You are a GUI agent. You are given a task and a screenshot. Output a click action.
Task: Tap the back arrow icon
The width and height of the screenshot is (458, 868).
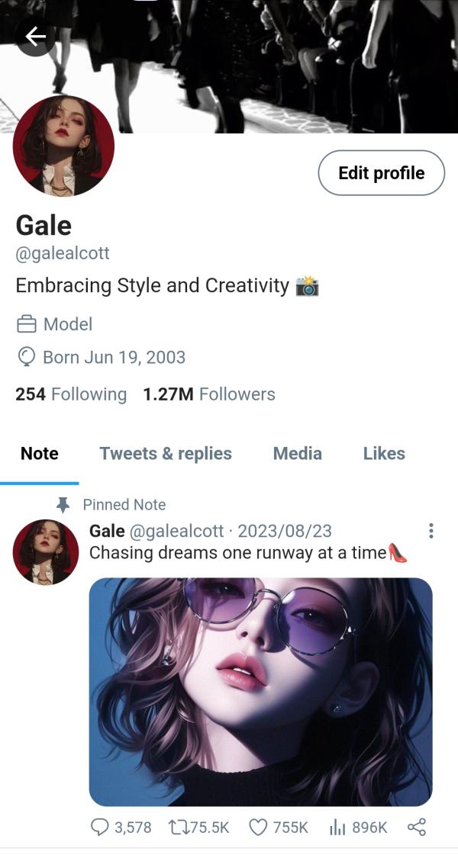point(35,36)
